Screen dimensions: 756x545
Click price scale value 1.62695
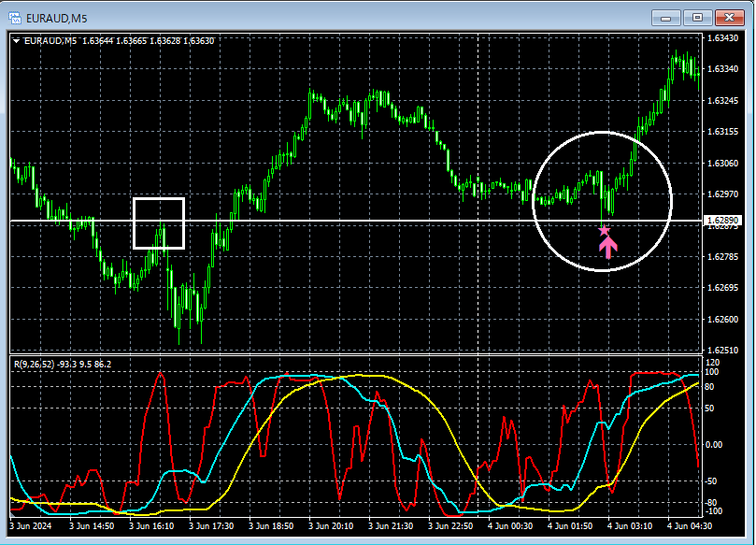point(722,287)
